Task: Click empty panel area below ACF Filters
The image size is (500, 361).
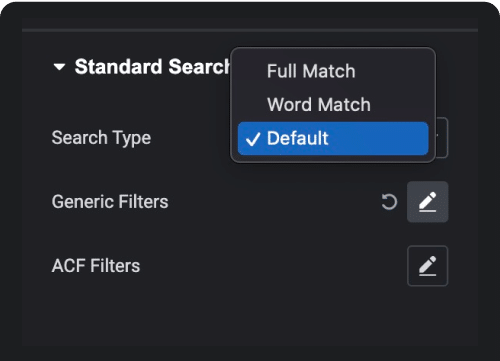Action: [250, 317]
